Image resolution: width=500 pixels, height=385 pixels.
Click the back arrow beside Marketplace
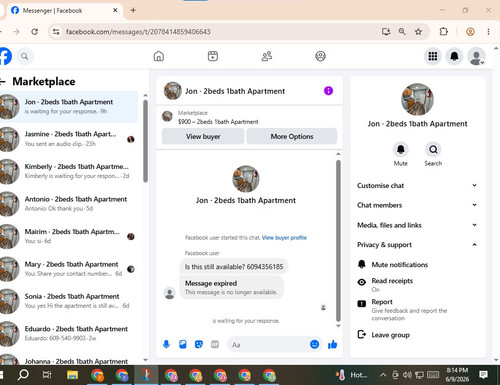[x=3, y=81]
